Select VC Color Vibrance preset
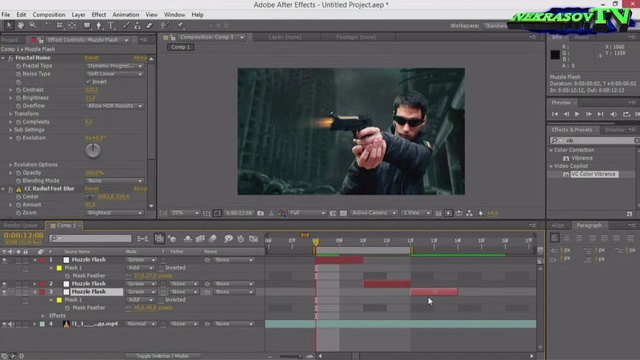The image size is (640, 360). pos(593,174)
